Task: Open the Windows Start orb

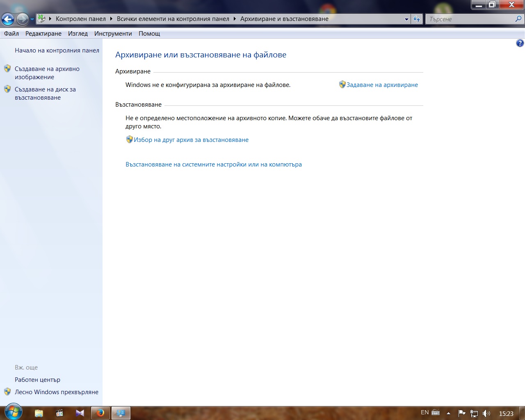Action: tap(13, 412)
